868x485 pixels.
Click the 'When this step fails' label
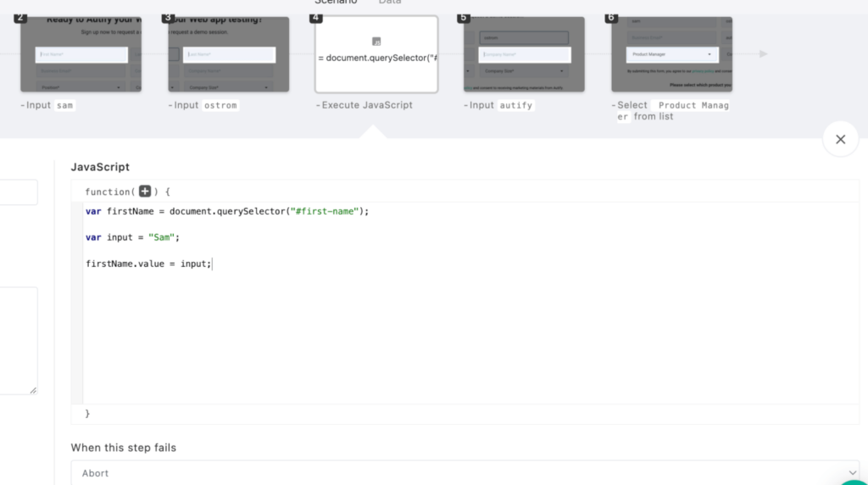coord(124,448)
